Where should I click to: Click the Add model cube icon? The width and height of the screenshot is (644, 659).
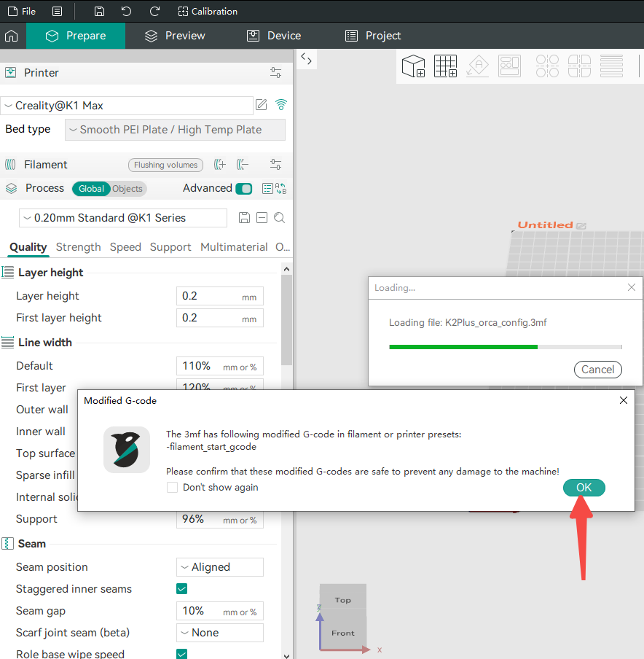pyautogui.click(x=414, y=66)
